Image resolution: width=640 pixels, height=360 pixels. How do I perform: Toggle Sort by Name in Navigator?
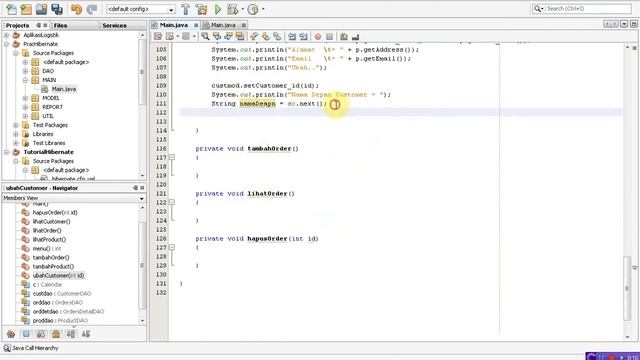point(71,334)
